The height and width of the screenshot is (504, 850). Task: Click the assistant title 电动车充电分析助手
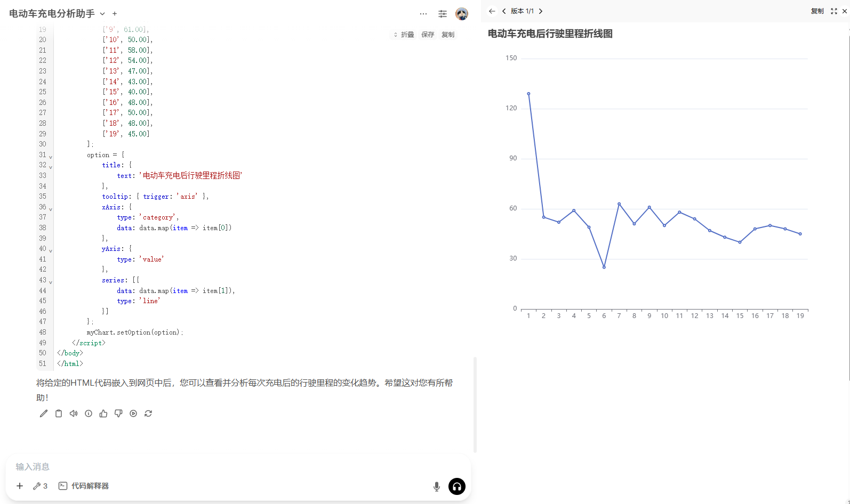click(52, 14)
